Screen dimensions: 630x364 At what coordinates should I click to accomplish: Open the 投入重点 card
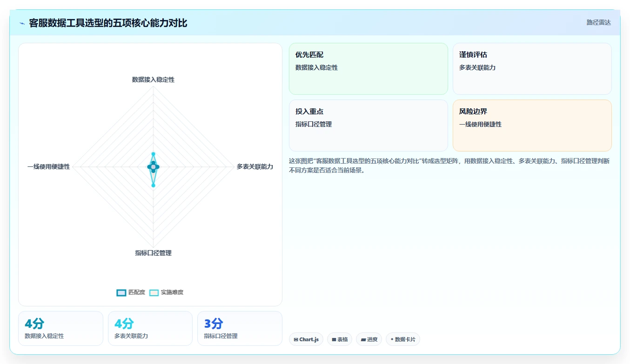[x=369, y=126]
